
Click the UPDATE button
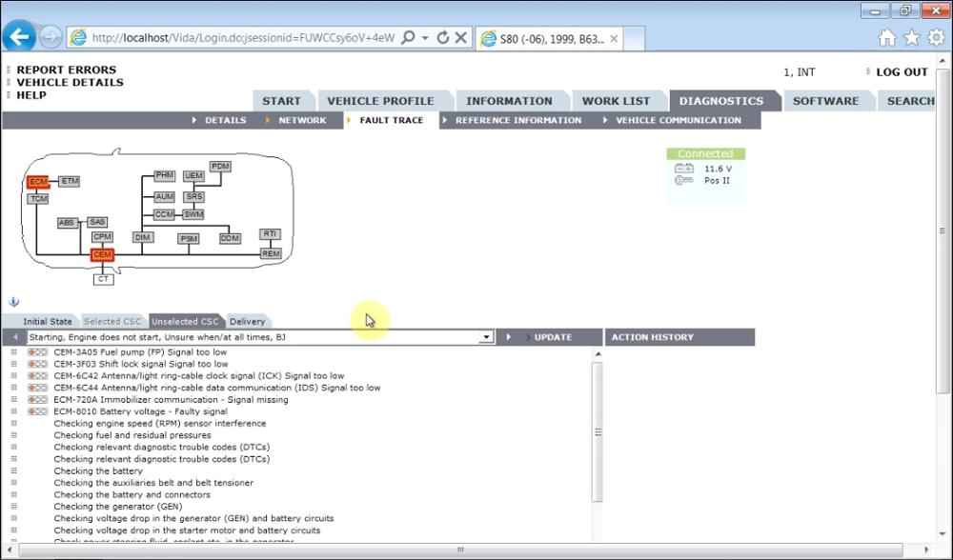pyautogui.click(x=552, y=337)
